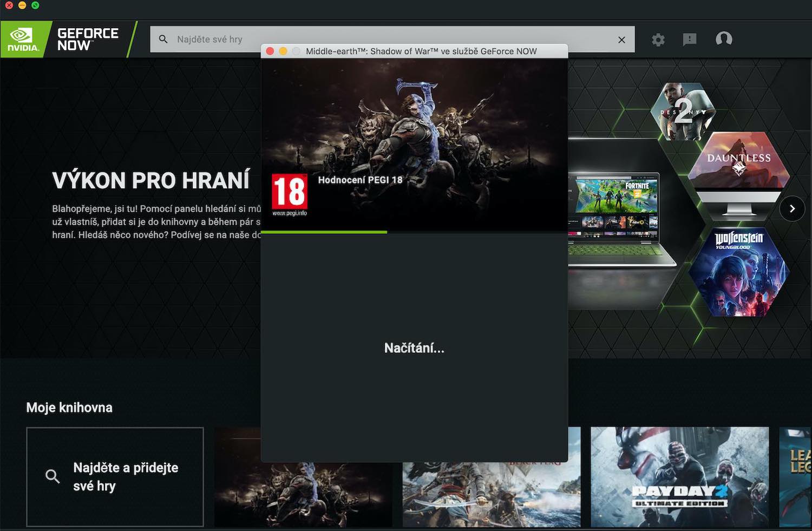812x531 pixels.
Task: Minimize the Shadow of War loading dialog
Action: [283, 51]
